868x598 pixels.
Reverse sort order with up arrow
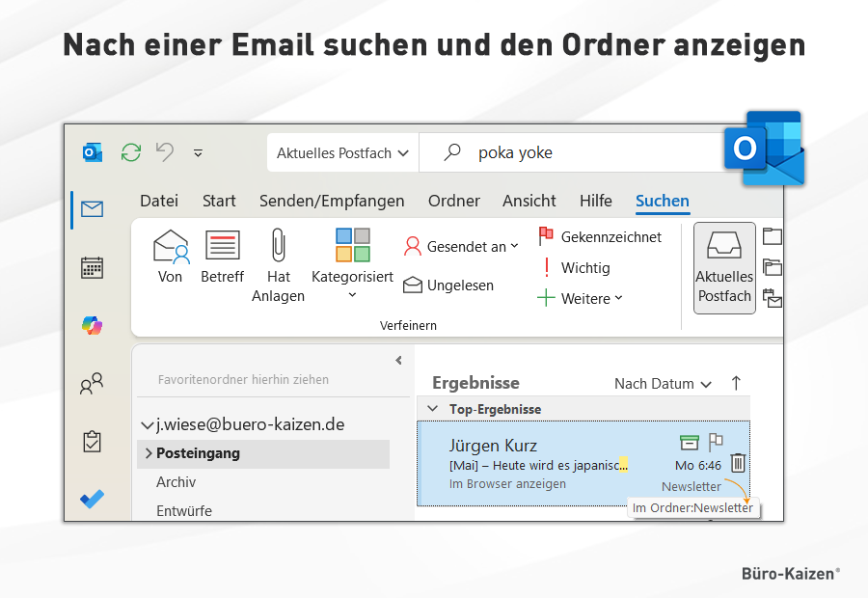736,383
